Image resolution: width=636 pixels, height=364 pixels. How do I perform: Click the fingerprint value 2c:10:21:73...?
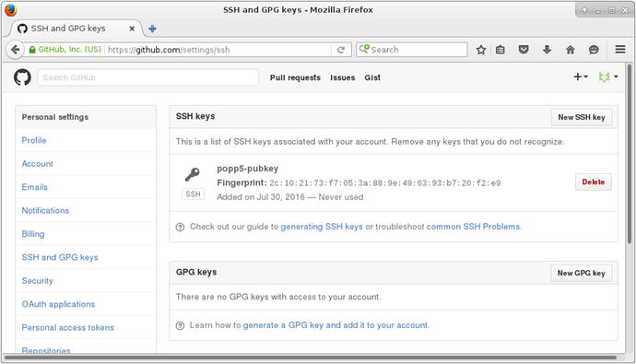click(x=385, y=183)
